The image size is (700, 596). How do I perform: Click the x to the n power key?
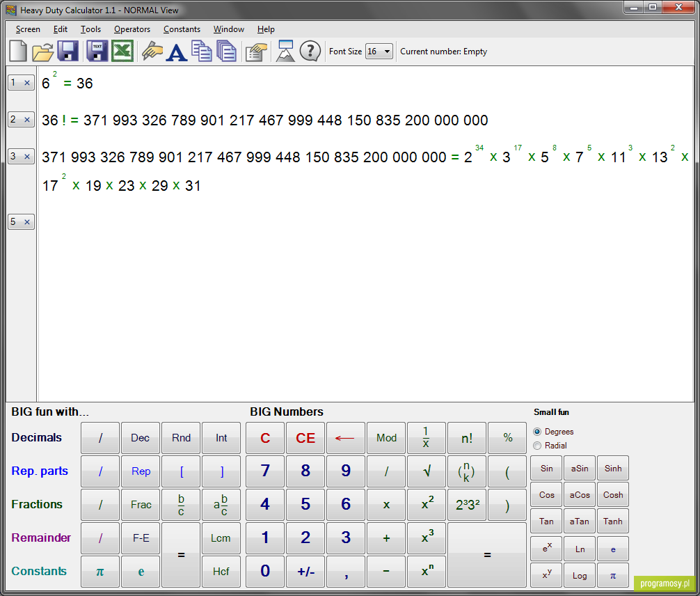(427, 572)
